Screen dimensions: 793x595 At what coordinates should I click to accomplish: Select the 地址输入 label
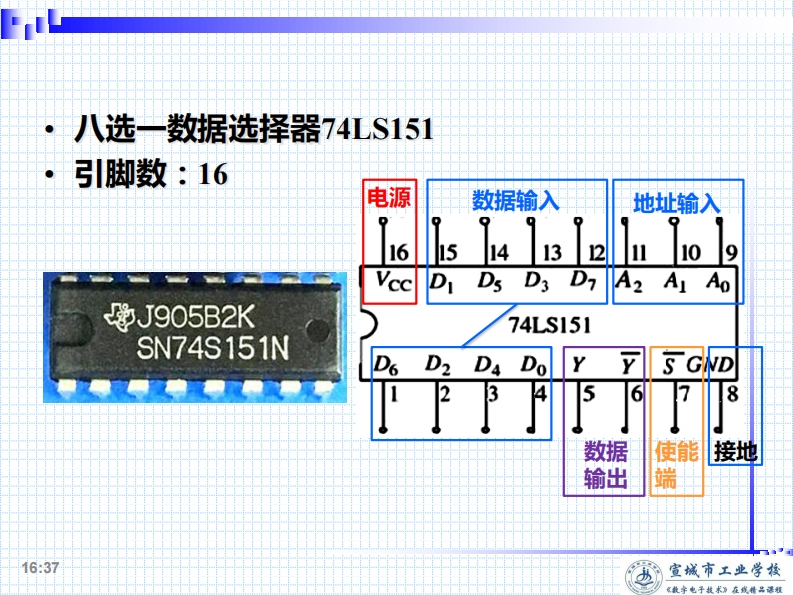pyautogui.click(x=677, y=202)
